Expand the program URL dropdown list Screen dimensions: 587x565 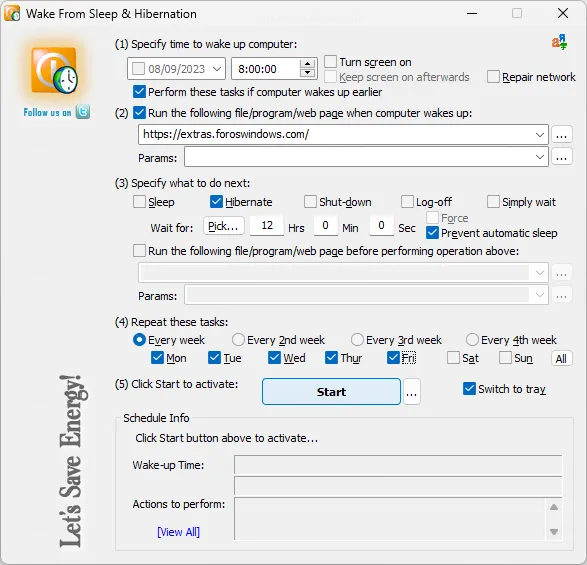539,134
